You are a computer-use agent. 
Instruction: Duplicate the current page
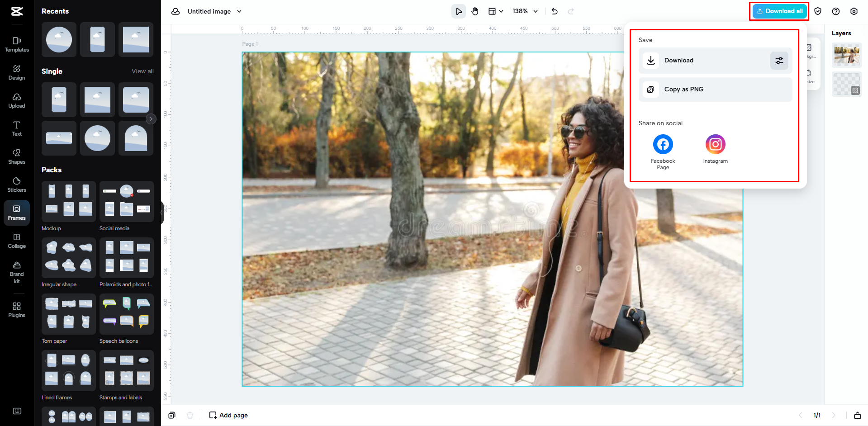pos(172,415)
